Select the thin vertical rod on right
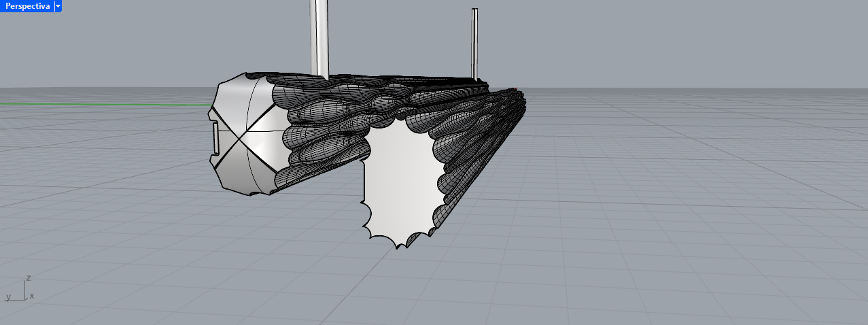 pyautogui.click(x=474, y=41)
